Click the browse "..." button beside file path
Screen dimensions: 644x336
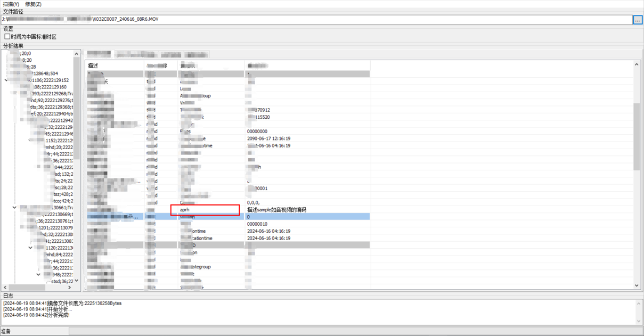pos(637,20)
